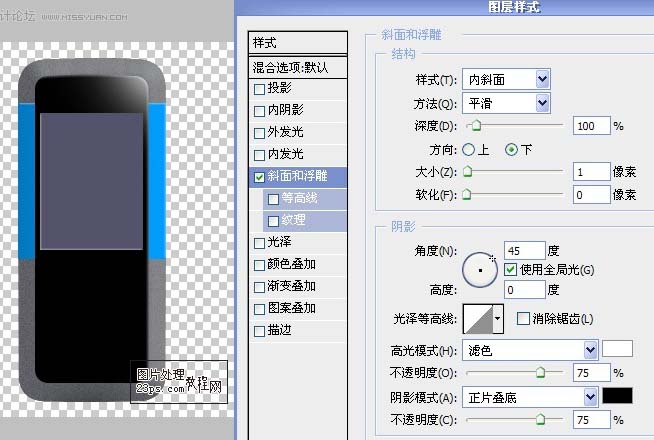This screenshot has height=440, width=654.
Task: Enable 消除锯齿 anti-alias checkbox
Action: [523, 319]
